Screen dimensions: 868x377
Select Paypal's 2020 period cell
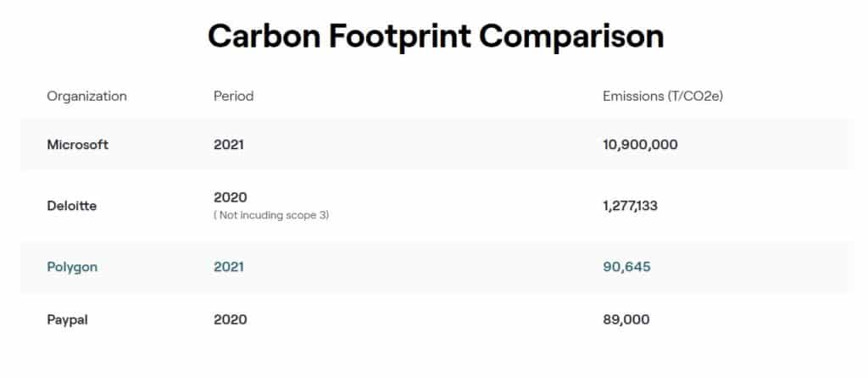point(231,320)
